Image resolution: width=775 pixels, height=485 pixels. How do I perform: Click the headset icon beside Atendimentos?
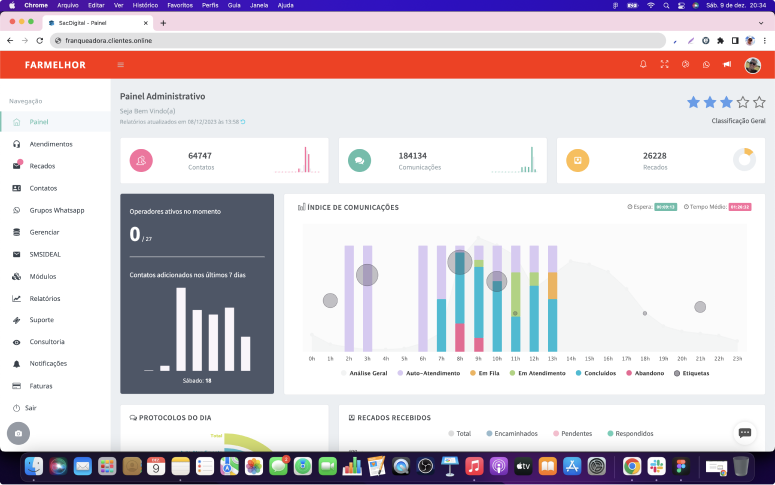click(16, 144)
